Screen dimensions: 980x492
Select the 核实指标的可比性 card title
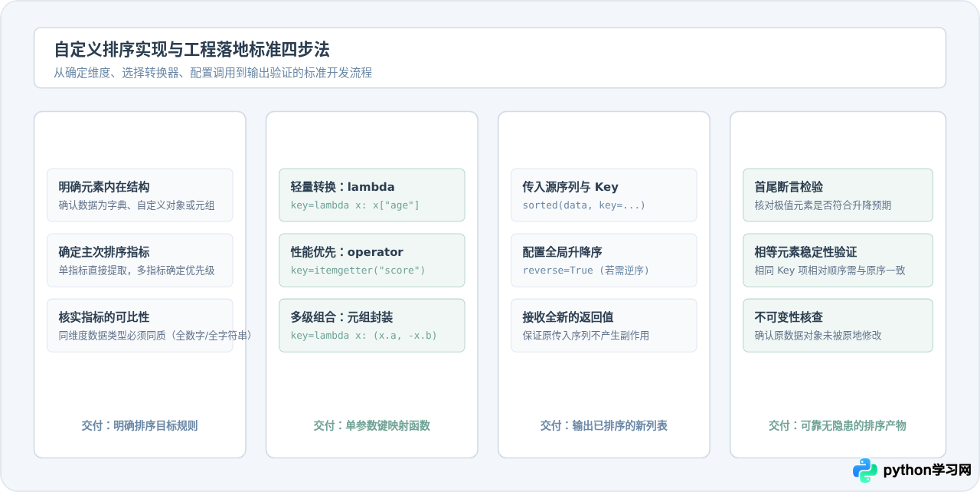point(104,317)
